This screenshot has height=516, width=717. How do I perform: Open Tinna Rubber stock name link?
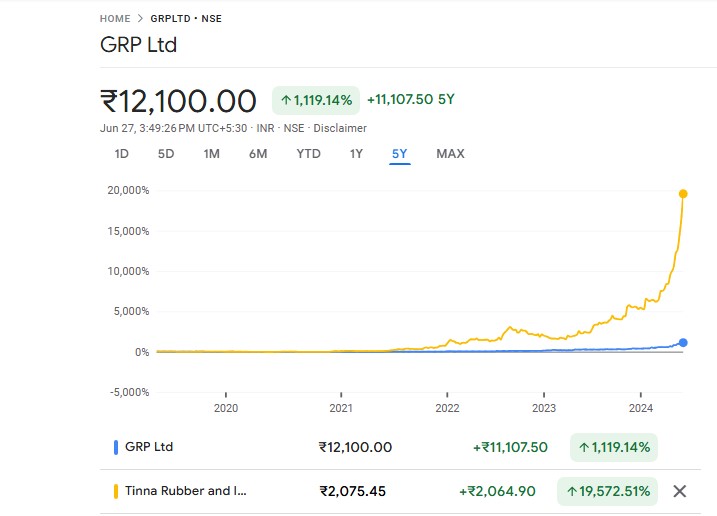point(185,491)
